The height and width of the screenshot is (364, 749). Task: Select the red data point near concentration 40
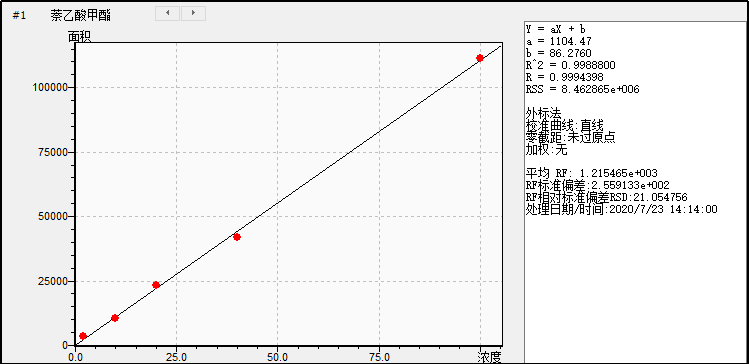click(237, 237)
